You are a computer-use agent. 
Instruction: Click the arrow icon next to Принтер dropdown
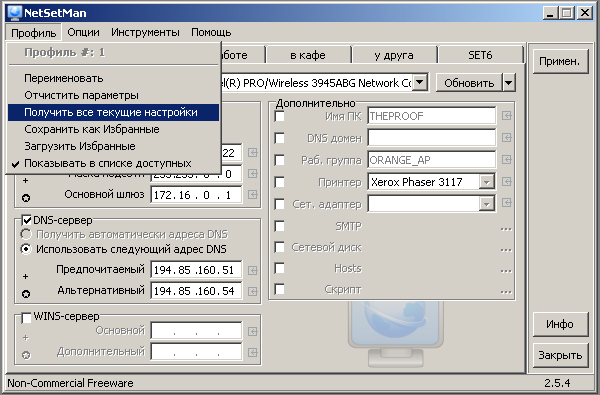(x=506, y=181)
